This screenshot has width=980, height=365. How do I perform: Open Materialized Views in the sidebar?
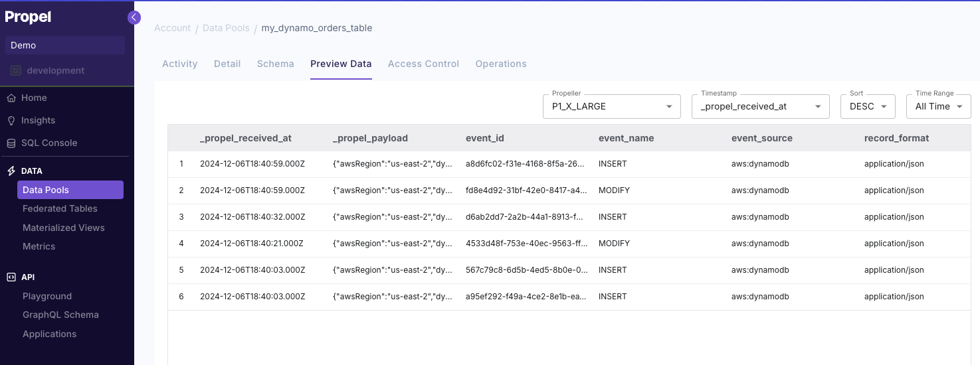point(64,228)
